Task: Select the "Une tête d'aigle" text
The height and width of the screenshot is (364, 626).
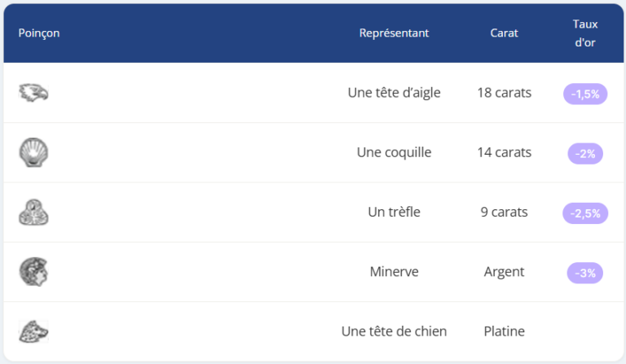Action: (394, 93)
